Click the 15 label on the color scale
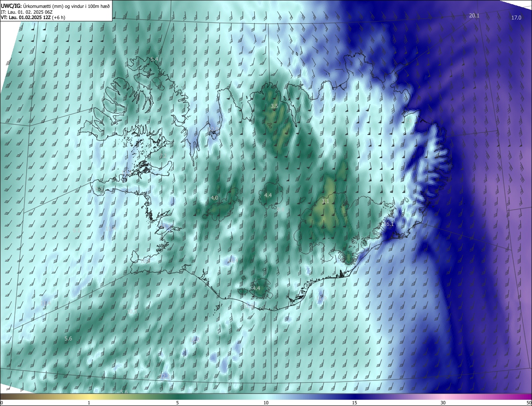 (x=355, y=403)
